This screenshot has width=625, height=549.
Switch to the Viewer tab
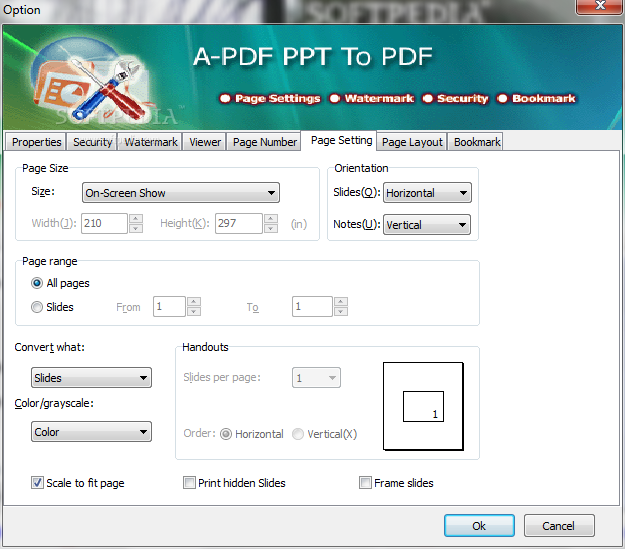[204, 142]
